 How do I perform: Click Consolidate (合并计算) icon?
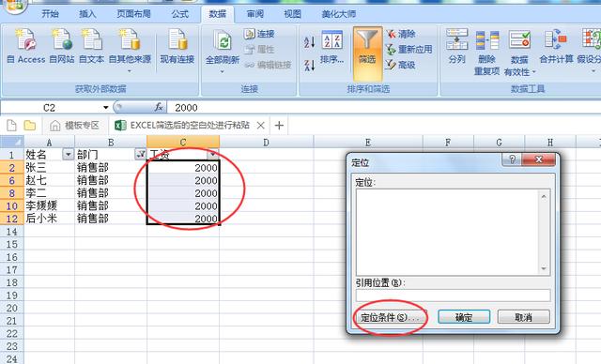[556, 46]
